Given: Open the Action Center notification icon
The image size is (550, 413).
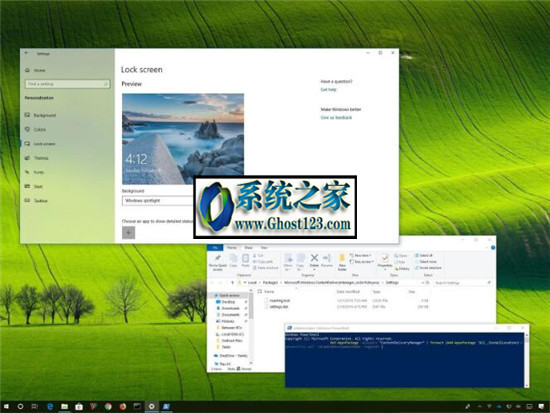Looking at the screenshot, I should pyautogui.click(x=542, y=407).
